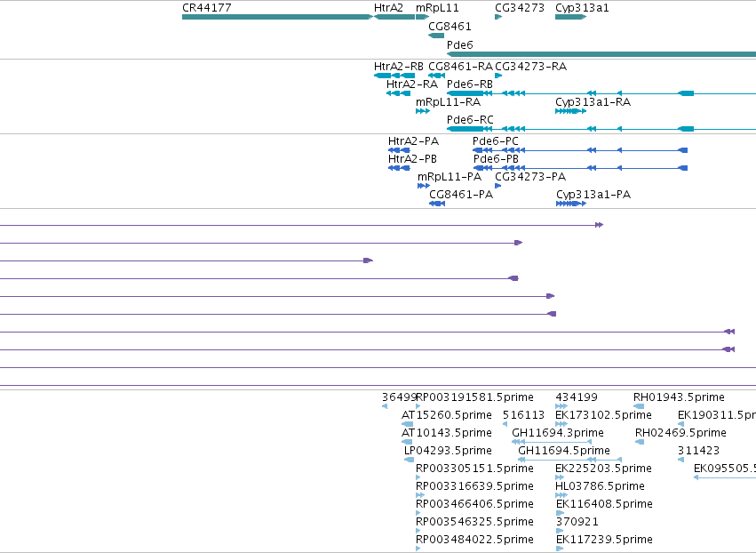Select the GH11694.5prime EST label

(x=564, y=451)
